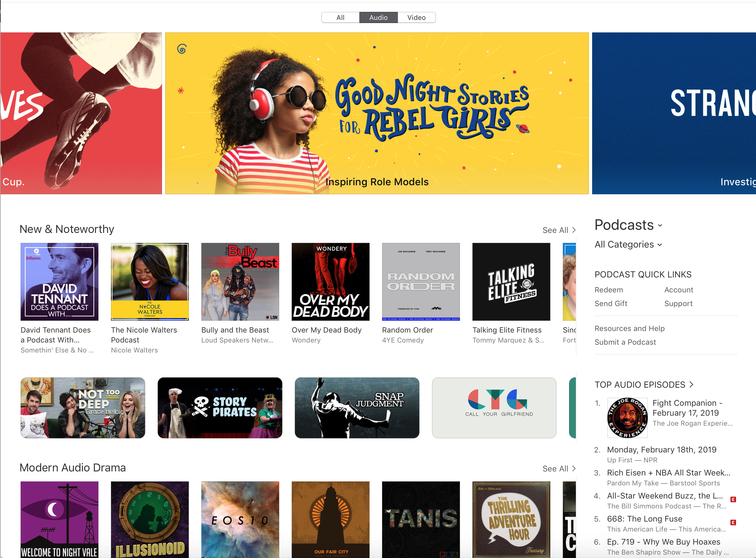Open Good Night Stories for Rebel Girls banner

(x=377, y=113)
